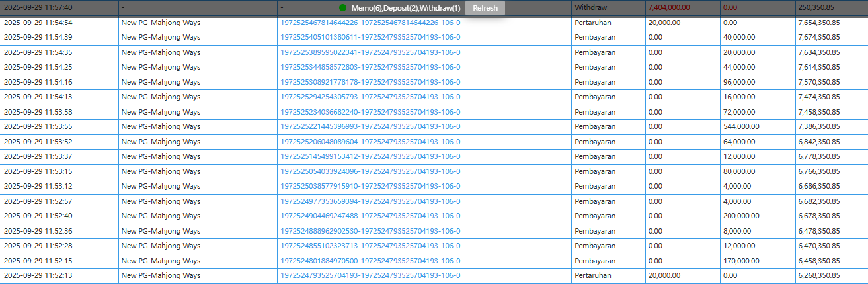
Task: Open the transaction link starting 1972525145499153412
Action: tap(370, 156)
